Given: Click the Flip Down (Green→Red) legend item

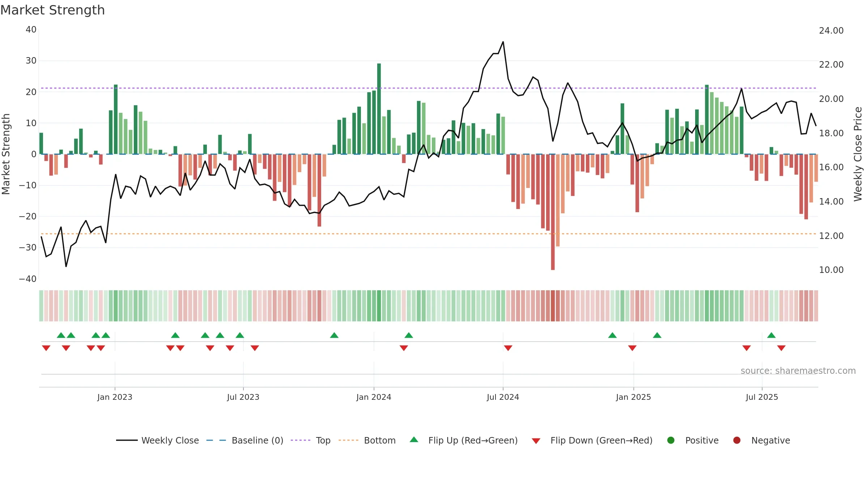Looking at the screenshot, I should 592,440.
